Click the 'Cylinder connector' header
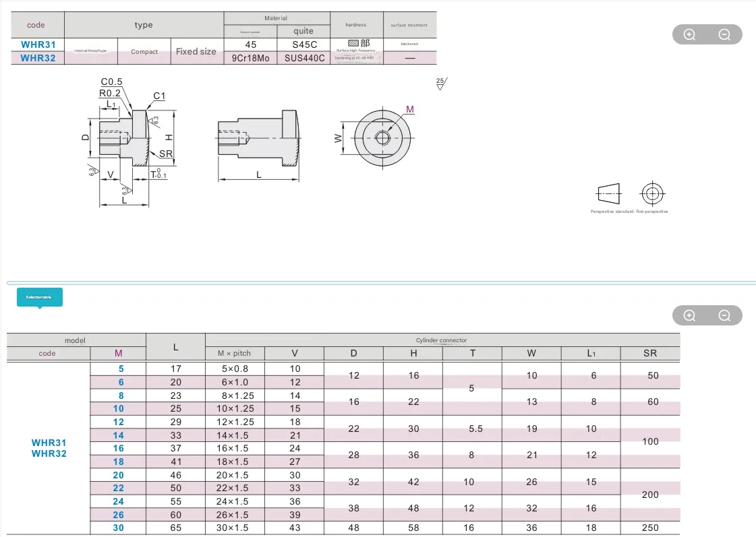The width and height of the screenshot is (756, 537). pos(442,340)
